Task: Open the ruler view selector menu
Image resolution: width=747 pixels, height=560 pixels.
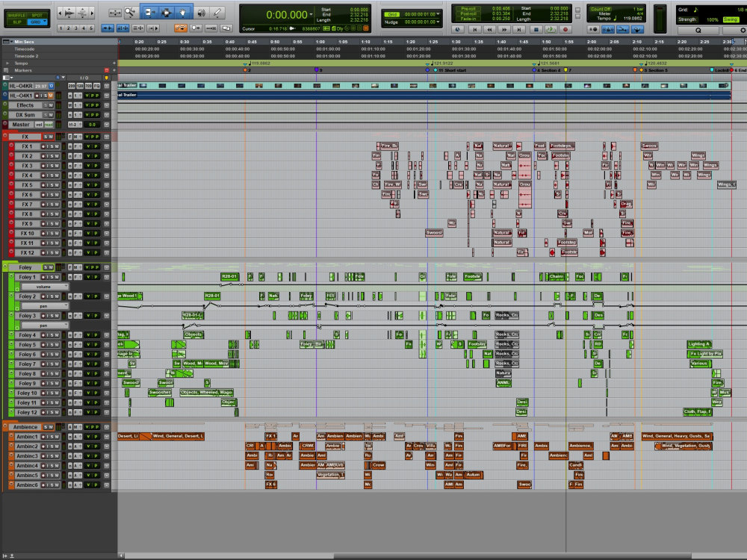Action: coord(7,42)
